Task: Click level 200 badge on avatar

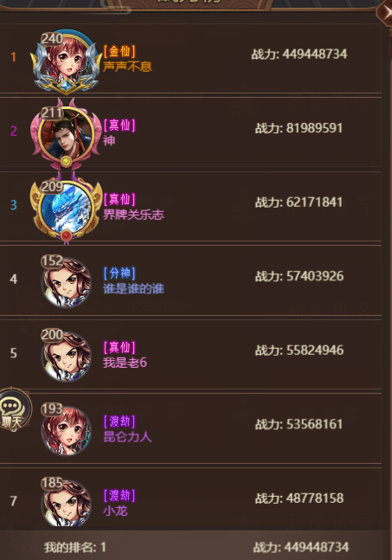Action: [52, 335]
